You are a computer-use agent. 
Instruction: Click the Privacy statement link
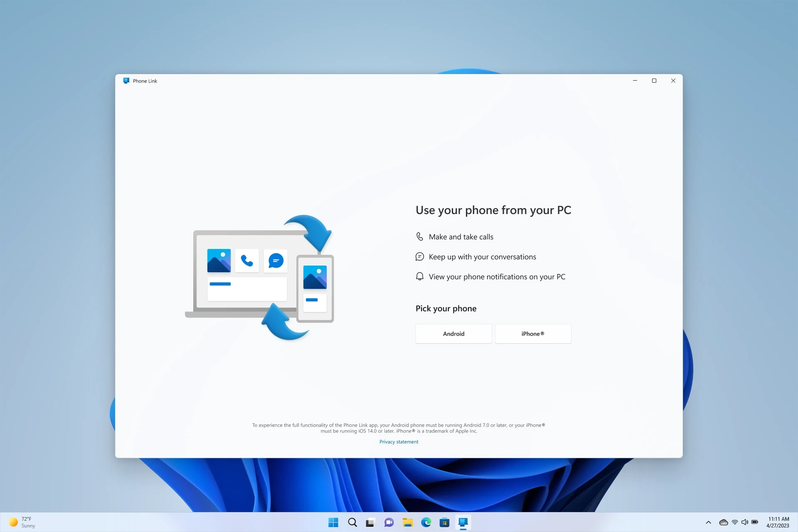(x=399, y=442)
